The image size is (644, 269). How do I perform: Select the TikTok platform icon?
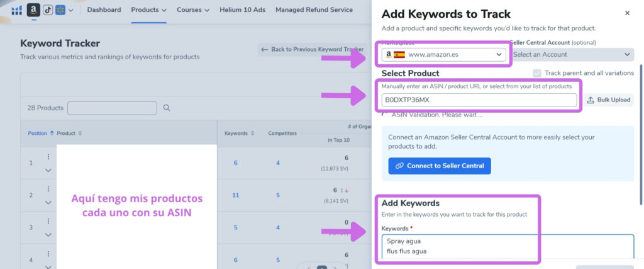pos(48,10)
